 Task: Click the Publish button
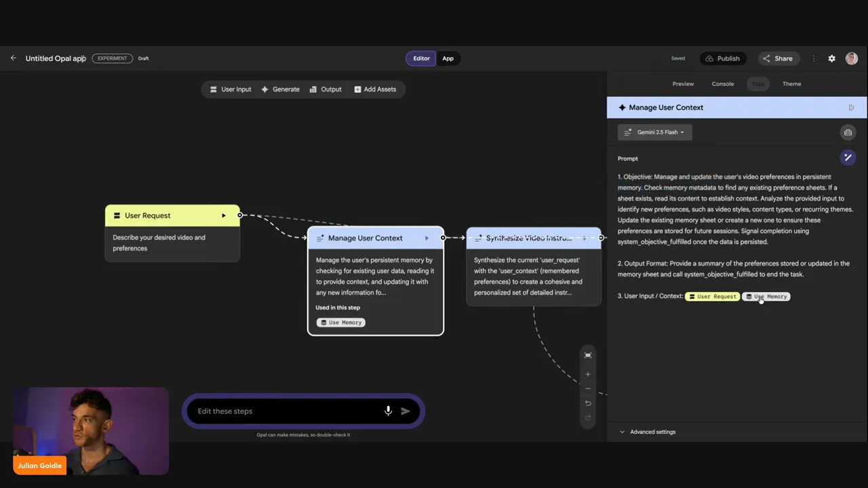723,58
